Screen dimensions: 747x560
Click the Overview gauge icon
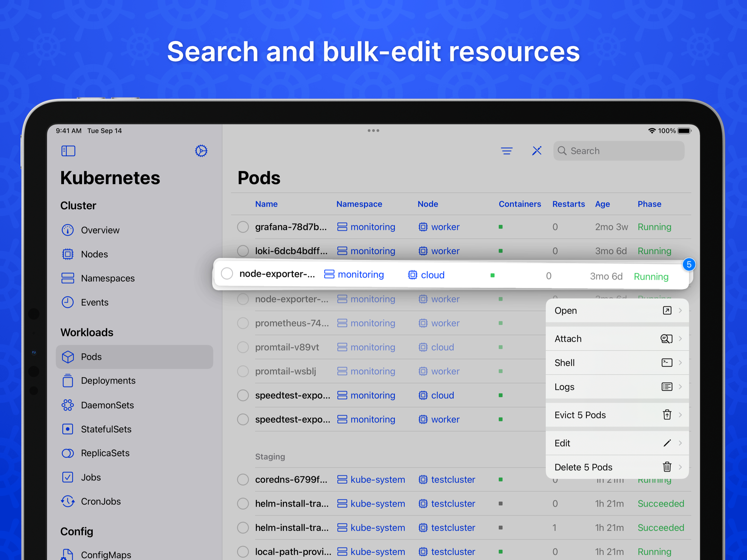point(68,230)
